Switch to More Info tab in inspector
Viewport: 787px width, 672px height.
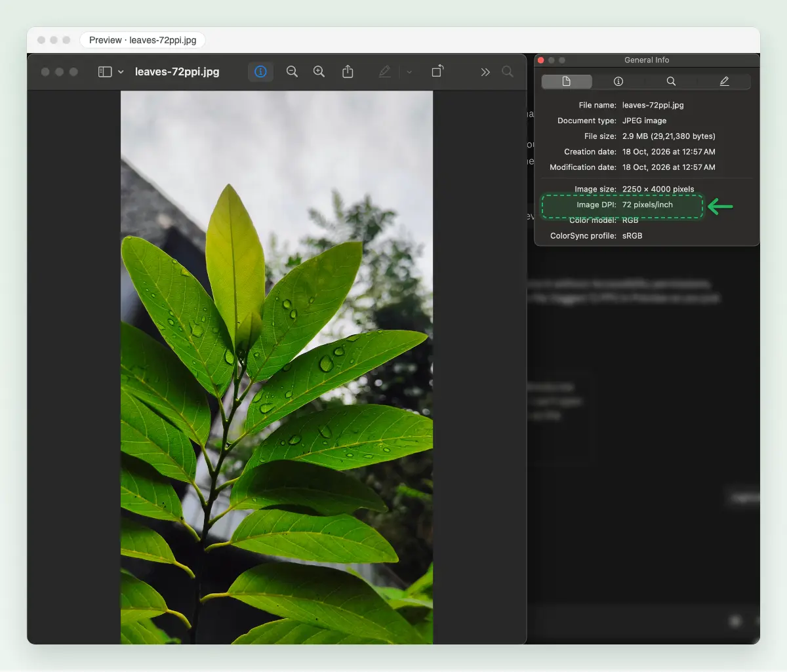[x=618, y=81]
